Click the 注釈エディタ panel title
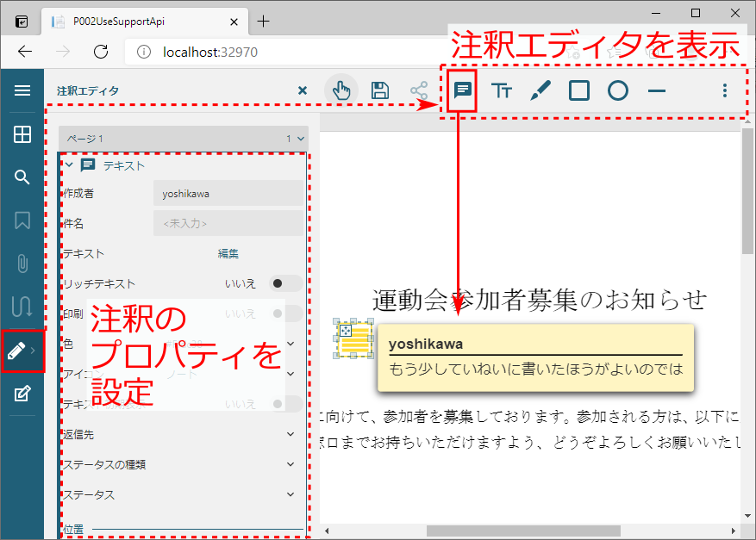The image size is (756, 540). tap(88, 90)
